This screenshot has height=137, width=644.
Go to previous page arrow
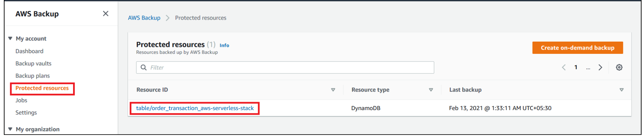pos(564,67)
